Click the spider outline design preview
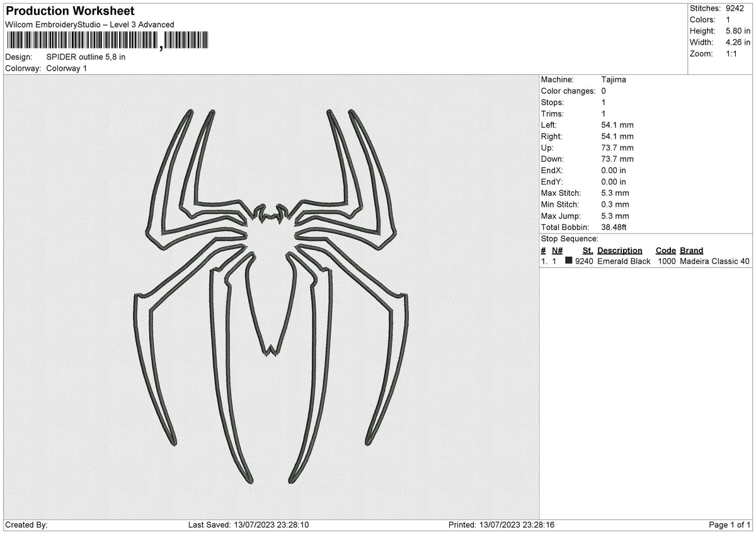 (271, 296)
